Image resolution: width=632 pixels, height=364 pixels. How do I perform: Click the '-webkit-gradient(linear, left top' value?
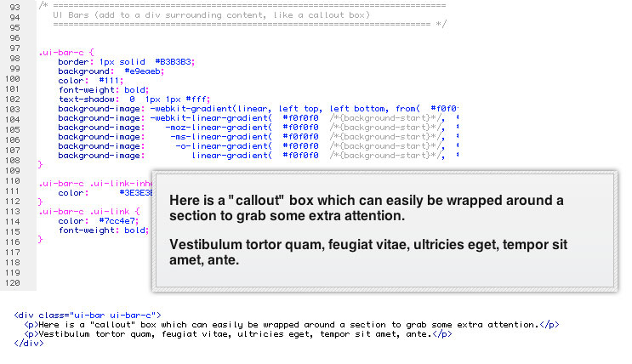coord(236,109)
